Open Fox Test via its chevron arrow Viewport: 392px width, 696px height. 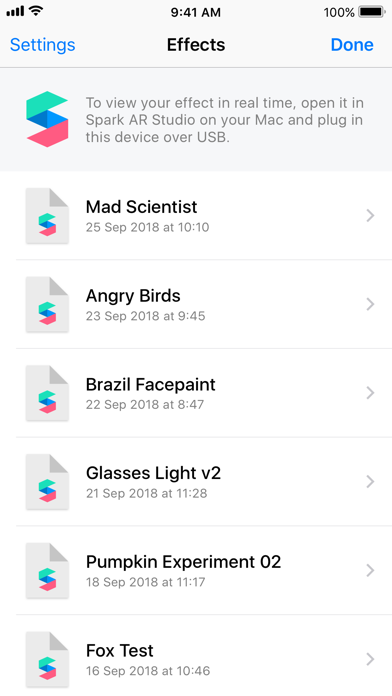(x=370, y=660)
